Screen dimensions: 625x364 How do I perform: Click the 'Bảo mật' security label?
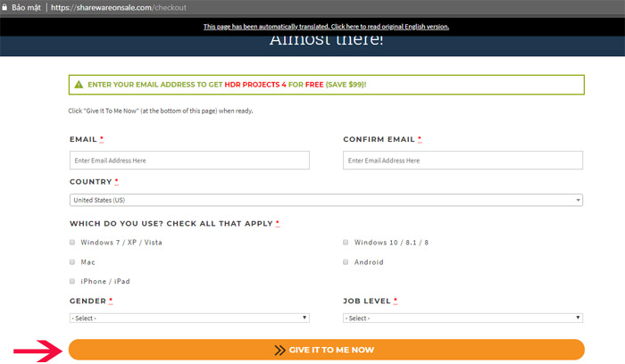26,7
